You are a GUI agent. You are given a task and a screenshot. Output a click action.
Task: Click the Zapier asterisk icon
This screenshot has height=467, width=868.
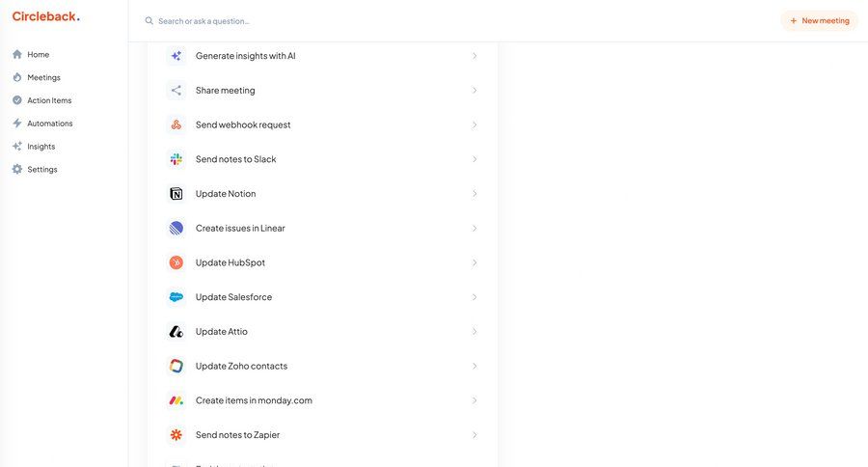click(x=176, y=435)
